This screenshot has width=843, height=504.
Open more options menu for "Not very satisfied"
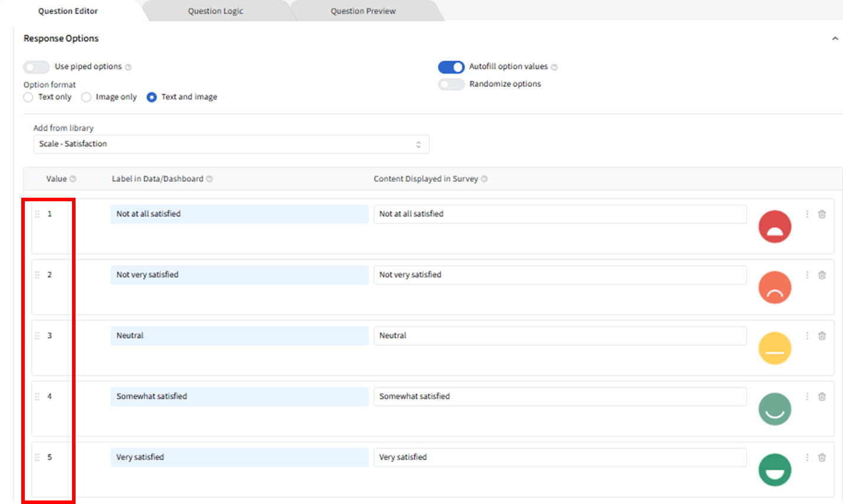[x=807, y=275]
